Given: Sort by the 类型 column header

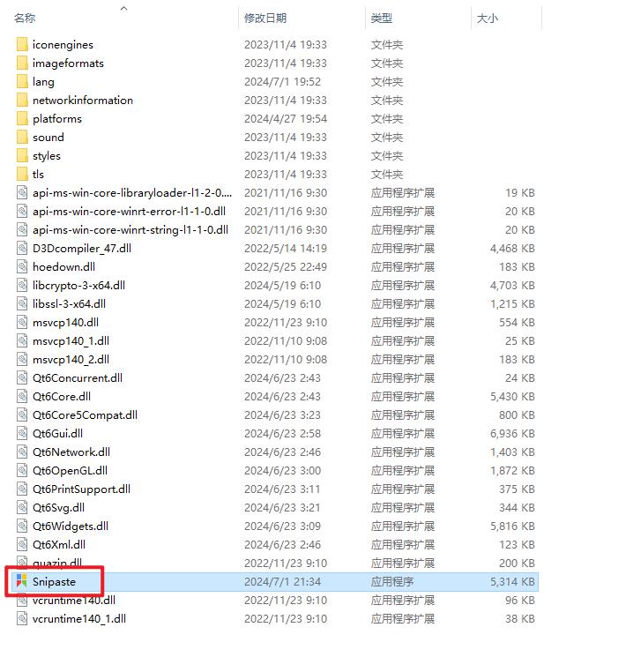Looking at the screenshot, I should tap(382, 18).
